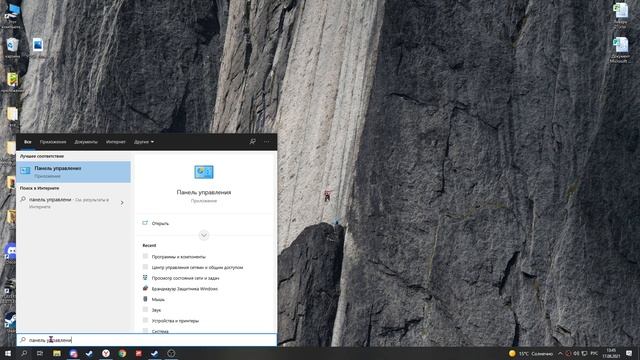Open recent item 'Звук'
Image resolution: width=640 pixels, height=360 pixels.
click(x=156, y=310)
